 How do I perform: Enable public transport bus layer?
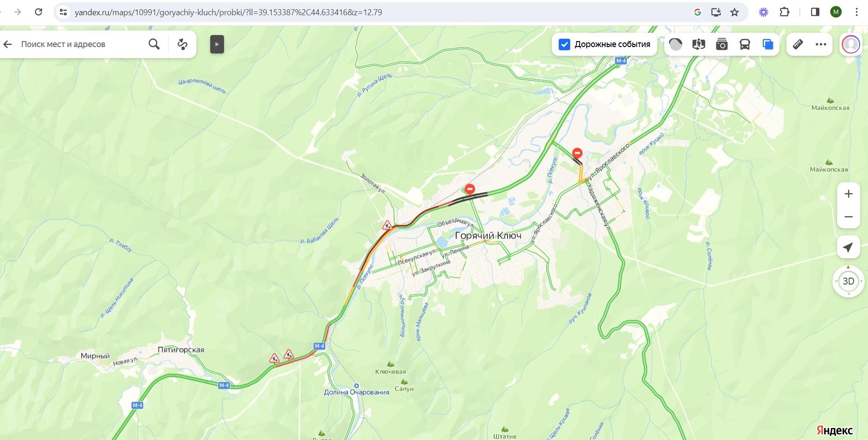tap(745, 44)
